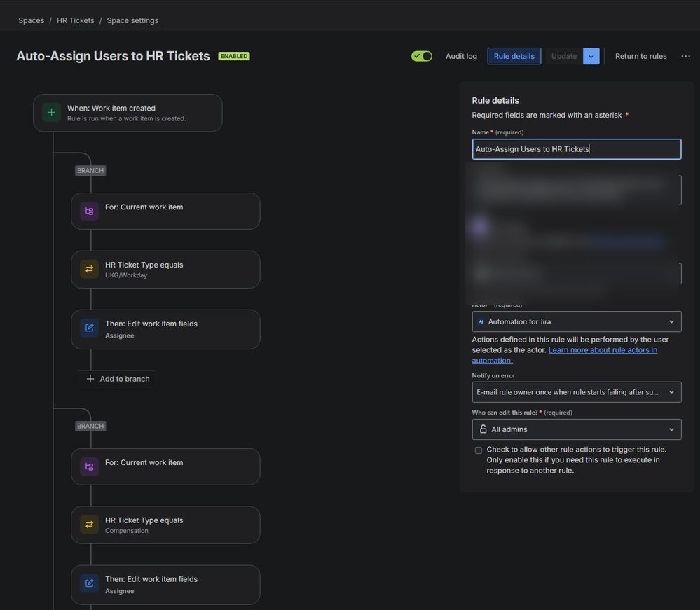
Task: Click the UKG/Workday condition's yellow arrows icon
Action: pos(89,269)
